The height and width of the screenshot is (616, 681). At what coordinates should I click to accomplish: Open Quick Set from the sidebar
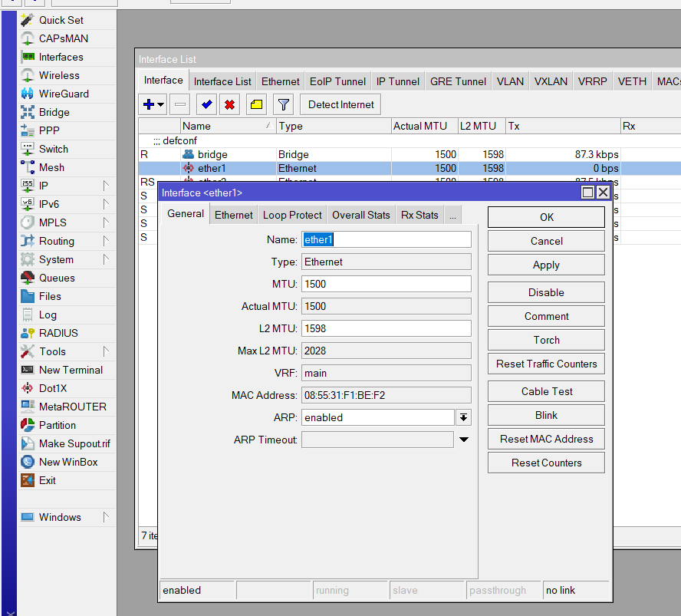[x=61, y=20]
